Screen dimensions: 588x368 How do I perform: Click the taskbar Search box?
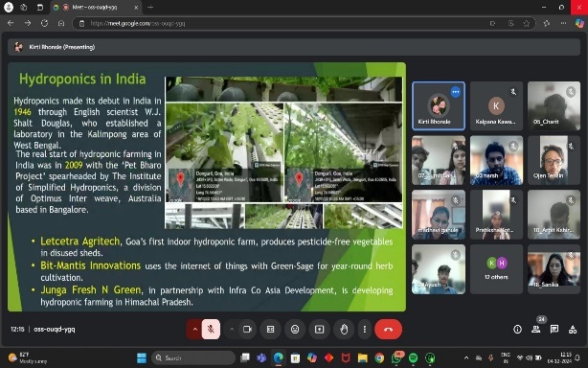[193, 358]
